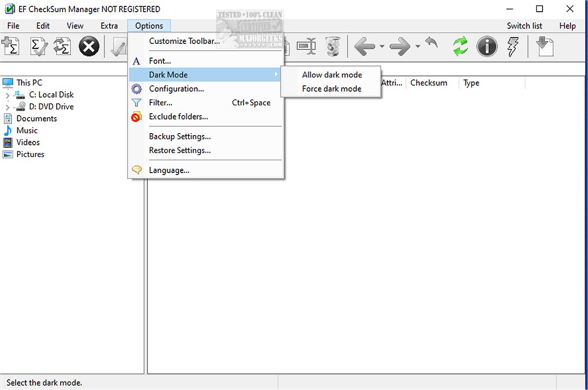This screenshot has height=390, width=588.
Task: Choose Backup Settings... menu entry
Action: click(x=206, y=136)
